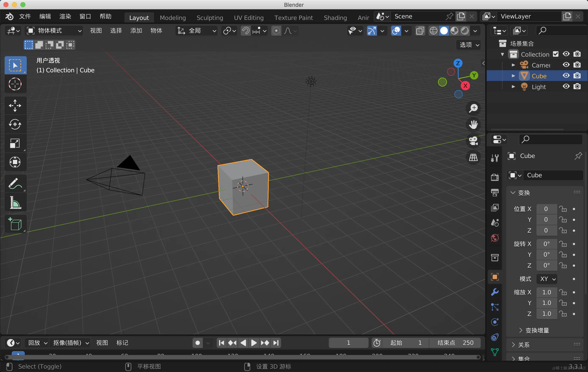Select the Rotate tool

15,124
